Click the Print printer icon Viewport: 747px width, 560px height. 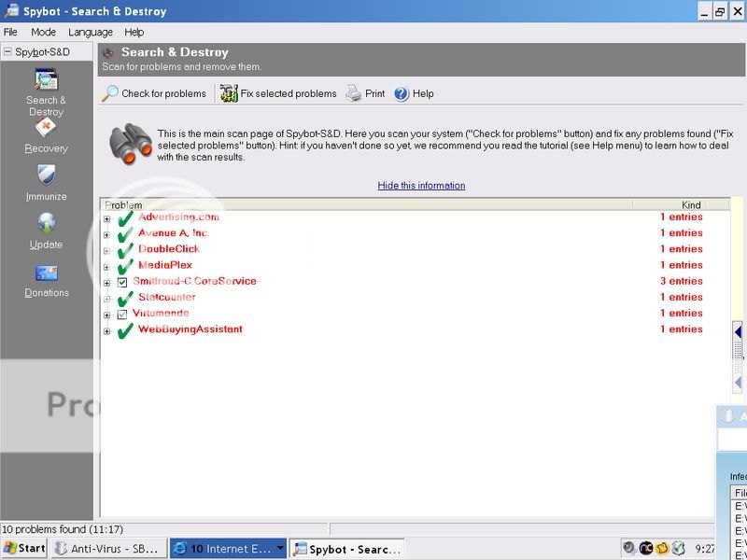coord(354,93)
